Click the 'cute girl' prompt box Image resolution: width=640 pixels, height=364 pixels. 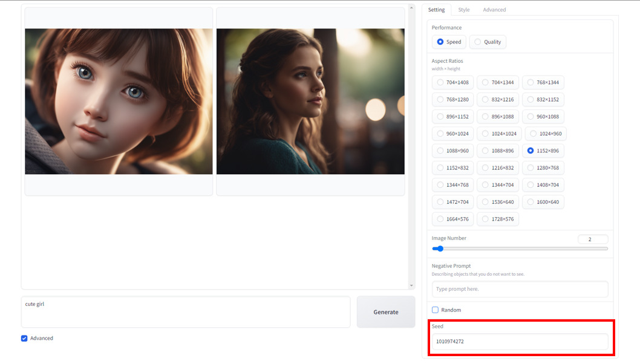(186, 312)
